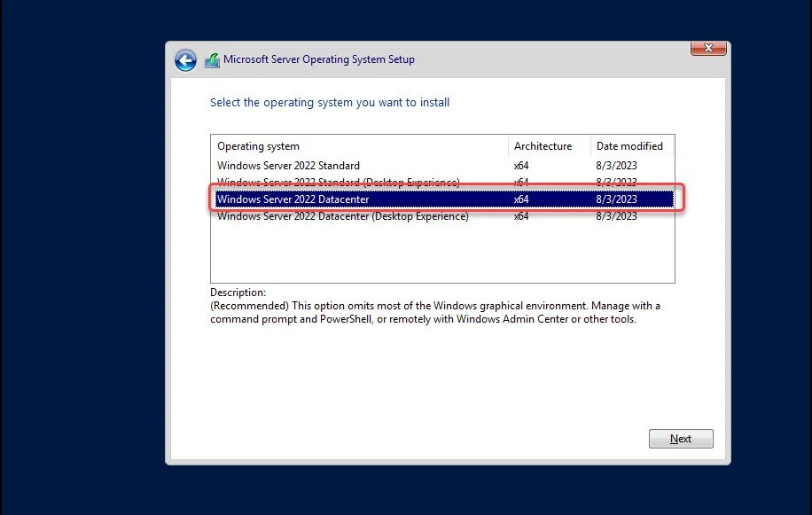Click the Date modified column header

pos(629,146)
